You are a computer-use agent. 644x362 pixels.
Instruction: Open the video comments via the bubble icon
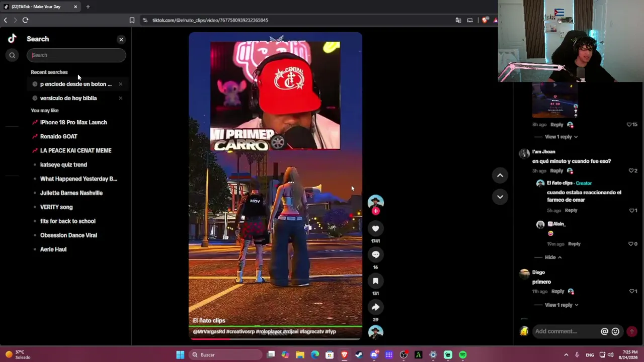pyautogui.click(x=375, y=254)
